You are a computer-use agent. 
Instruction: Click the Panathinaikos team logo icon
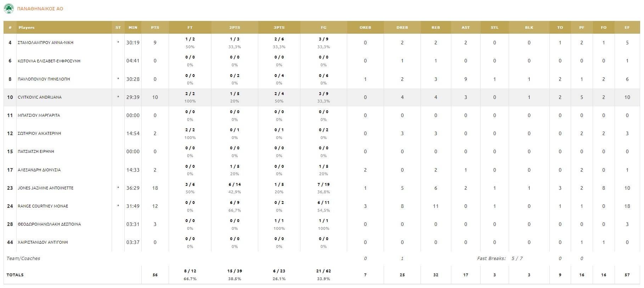(x=9, y=9)
